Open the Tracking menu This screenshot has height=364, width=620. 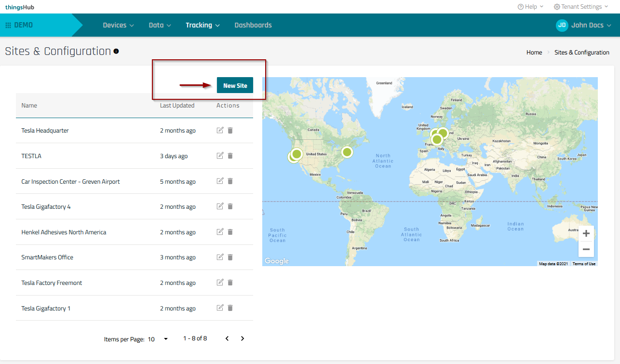coord(202,25)
